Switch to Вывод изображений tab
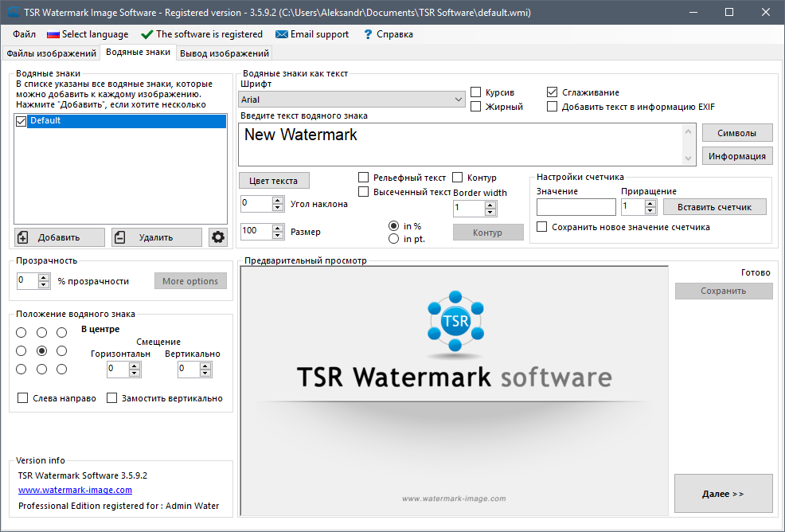785x532 pixels. click(225, 53)
